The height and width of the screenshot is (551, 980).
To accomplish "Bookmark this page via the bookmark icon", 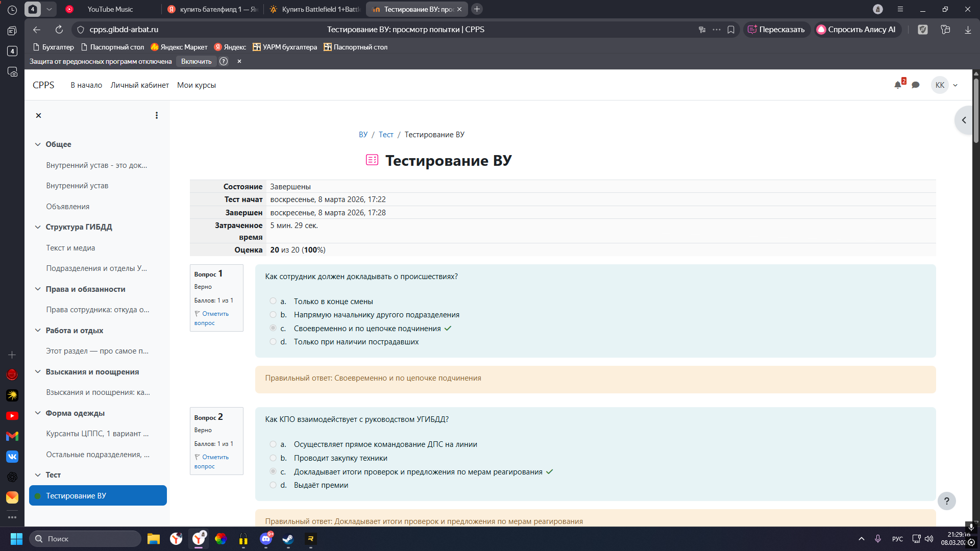I will click(x=731, y=30).
